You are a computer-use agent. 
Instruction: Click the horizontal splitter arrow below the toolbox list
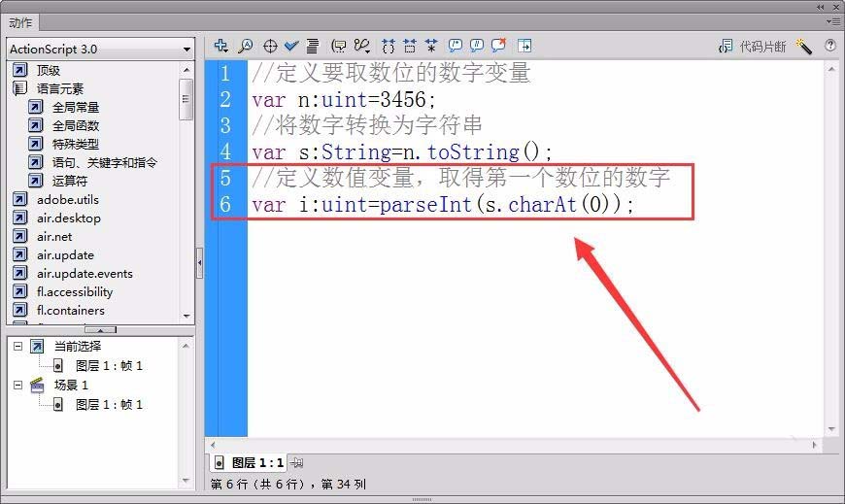click(x=100, y=329)
